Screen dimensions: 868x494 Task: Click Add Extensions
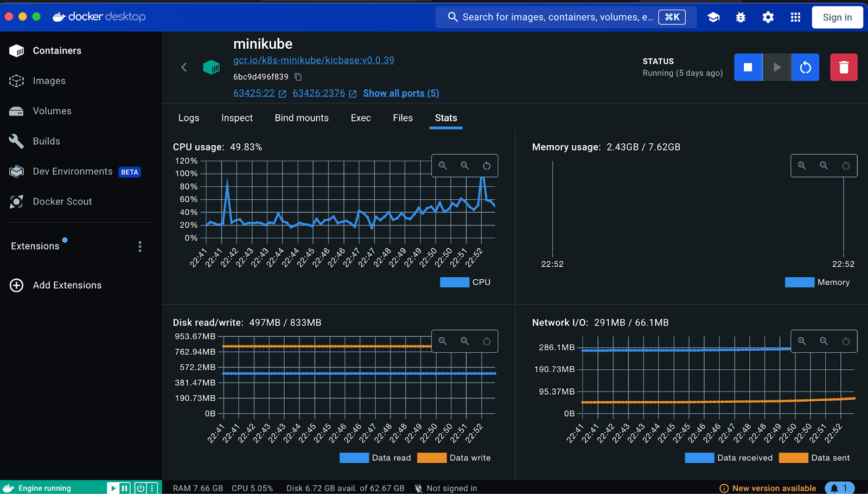(x=56, y=285)
